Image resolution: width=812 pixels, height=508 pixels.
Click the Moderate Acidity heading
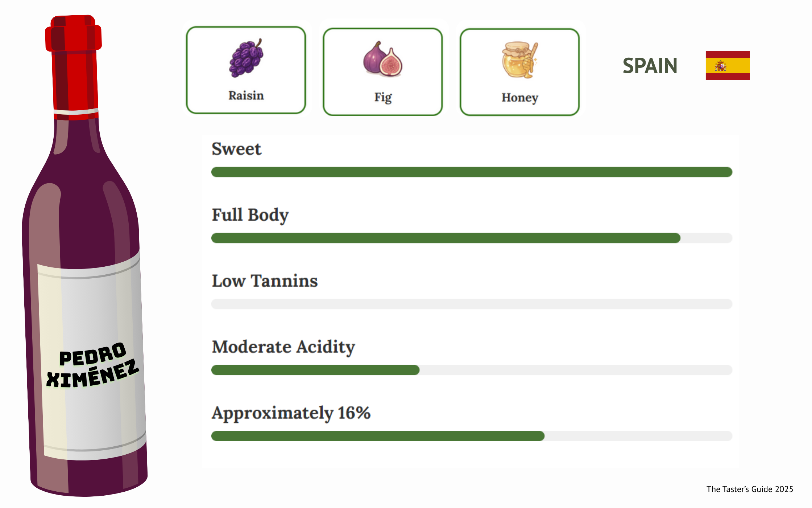tap(283, 347)
